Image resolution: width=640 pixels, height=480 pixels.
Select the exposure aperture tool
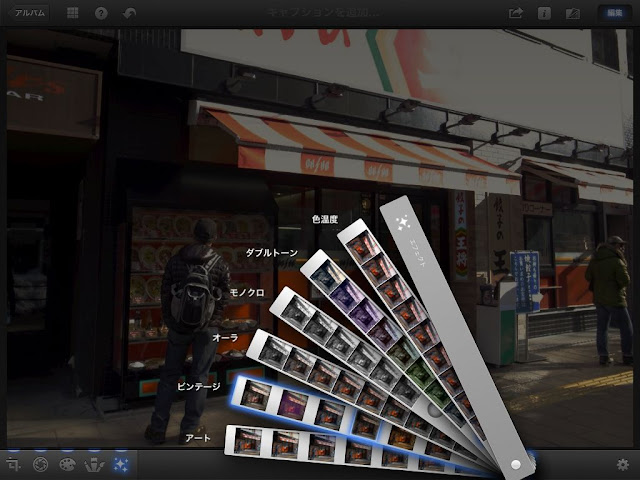40,464
